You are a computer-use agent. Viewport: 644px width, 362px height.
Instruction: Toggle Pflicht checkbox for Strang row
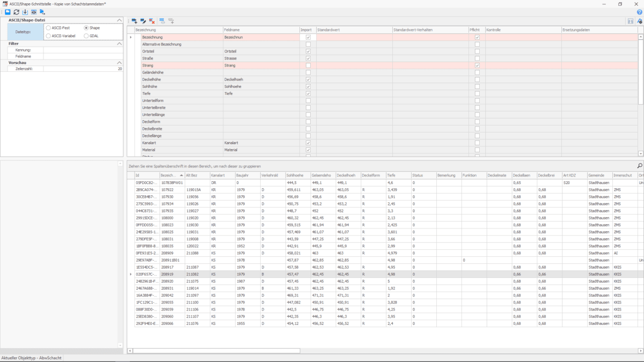coord(477,65)
